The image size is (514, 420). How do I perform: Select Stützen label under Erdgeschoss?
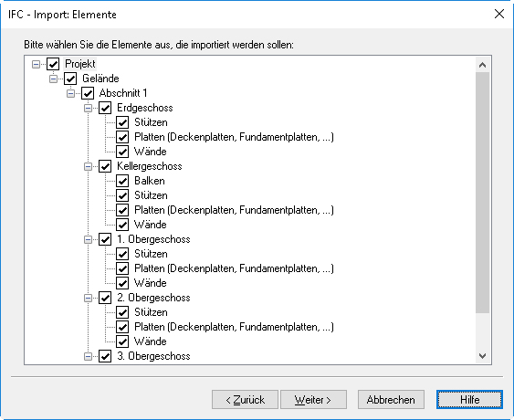click(x=152, y=122)
